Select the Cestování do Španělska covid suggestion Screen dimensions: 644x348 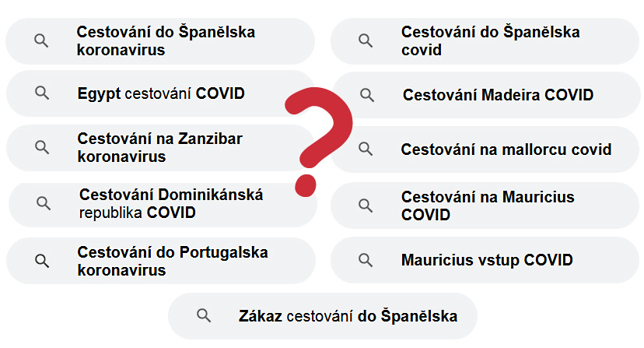pos(490,41)
